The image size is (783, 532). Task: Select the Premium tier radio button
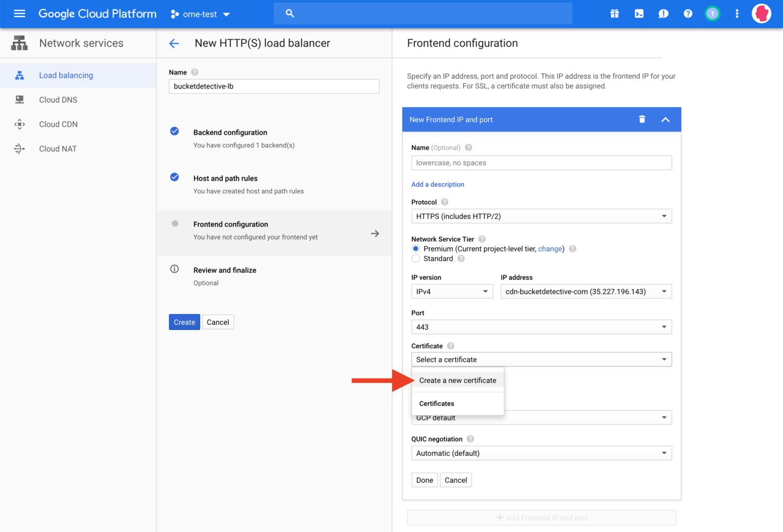[x=416, y=249]
